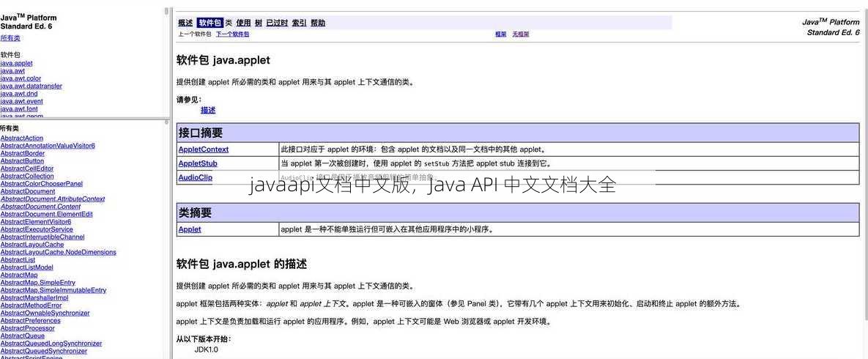Select java.awt in package list
The width and height of the screenshot is (868, 359).
click(12, 71)
